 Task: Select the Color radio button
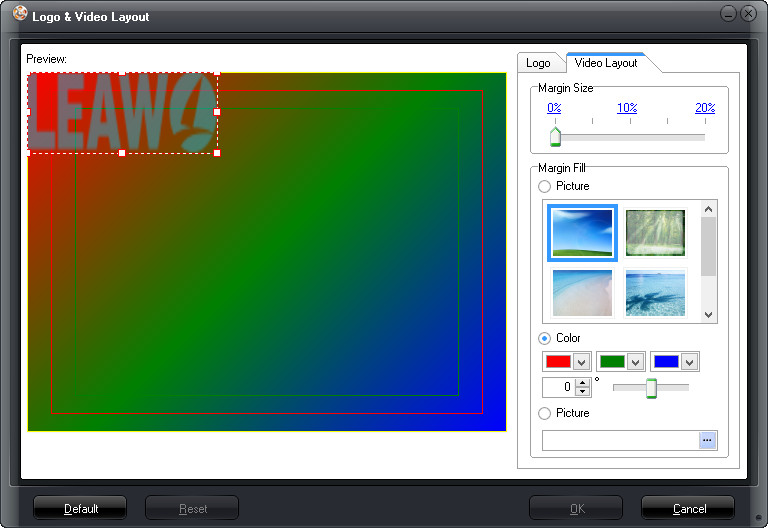pyautogui.click(x=545, y=338)
